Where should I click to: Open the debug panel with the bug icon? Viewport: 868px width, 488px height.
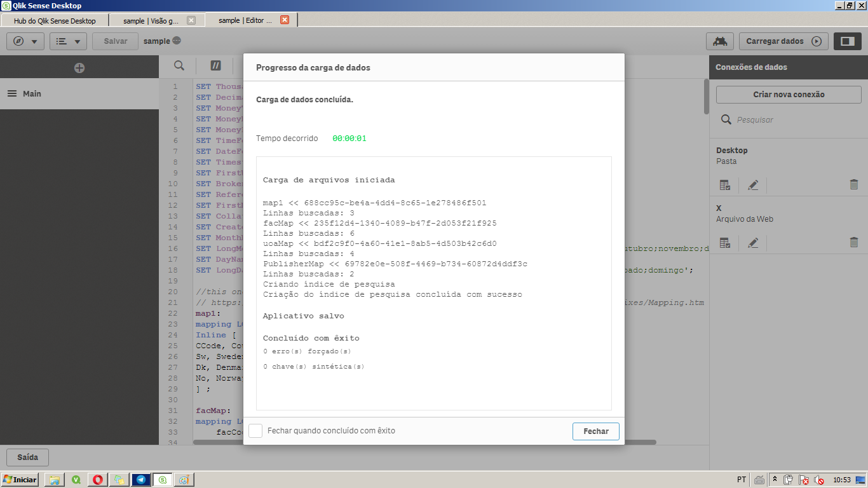click(x=720, y=41)
